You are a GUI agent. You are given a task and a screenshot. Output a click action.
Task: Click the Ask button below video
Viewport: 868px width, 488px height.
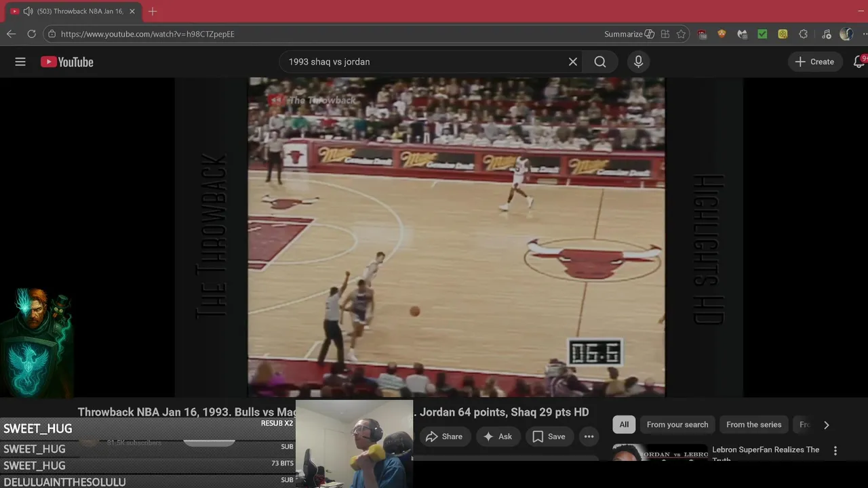point(497,436)
